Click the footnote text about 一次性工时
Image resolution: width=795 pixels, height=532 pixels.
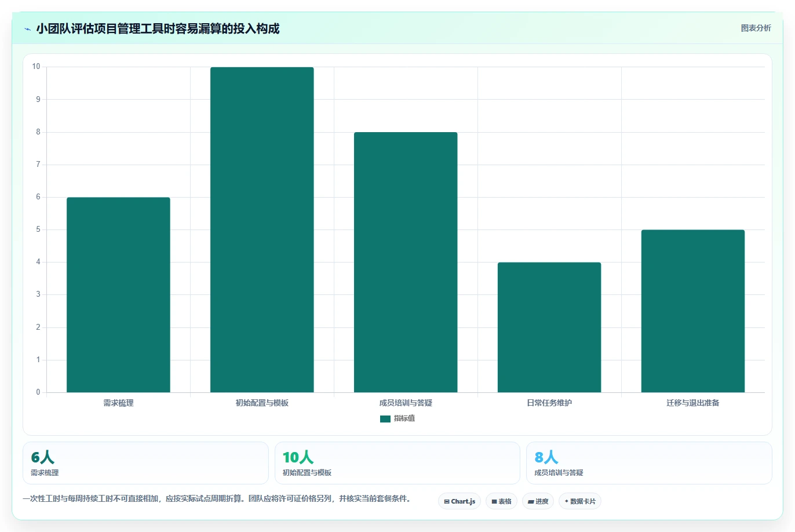217,498
